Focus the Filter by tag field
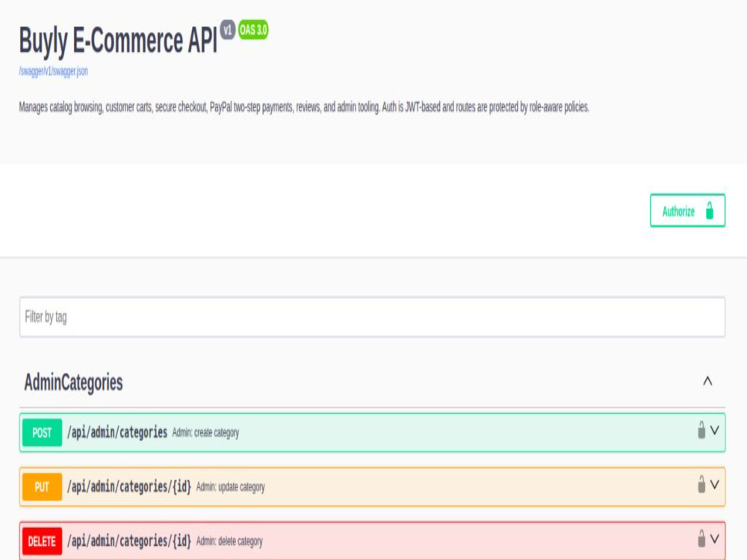Image resolution: width=747 pixels, height=560 pixels. pyautogui.click(x=372, y=317)
